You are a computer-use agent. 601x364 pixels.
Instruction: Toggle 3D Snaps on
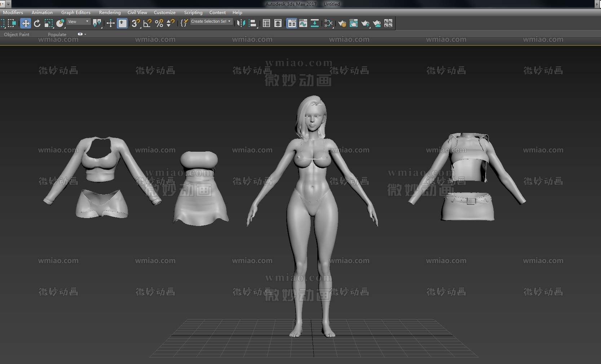(135, 23)
